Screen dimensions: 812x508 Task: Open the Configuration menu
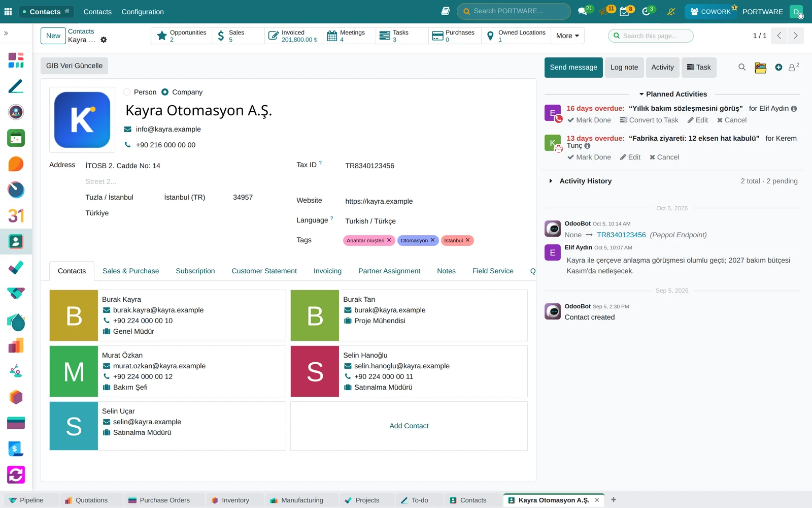143,12
